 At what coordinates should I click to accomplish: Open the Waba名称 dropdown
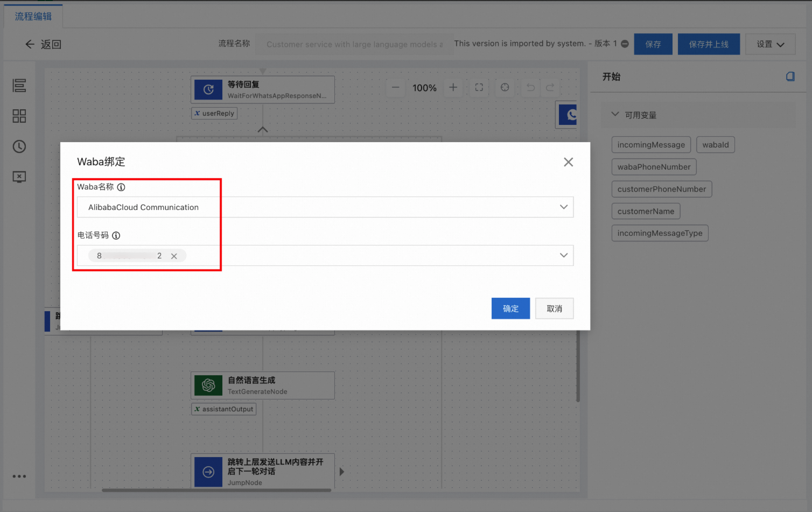(325, 207)
